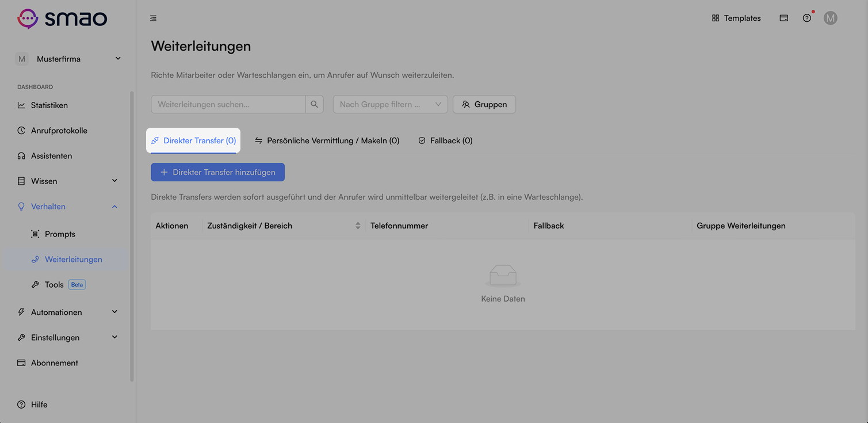Open Templates from the top bar
The width and height of the screenshot is (868, 423).
736,18
